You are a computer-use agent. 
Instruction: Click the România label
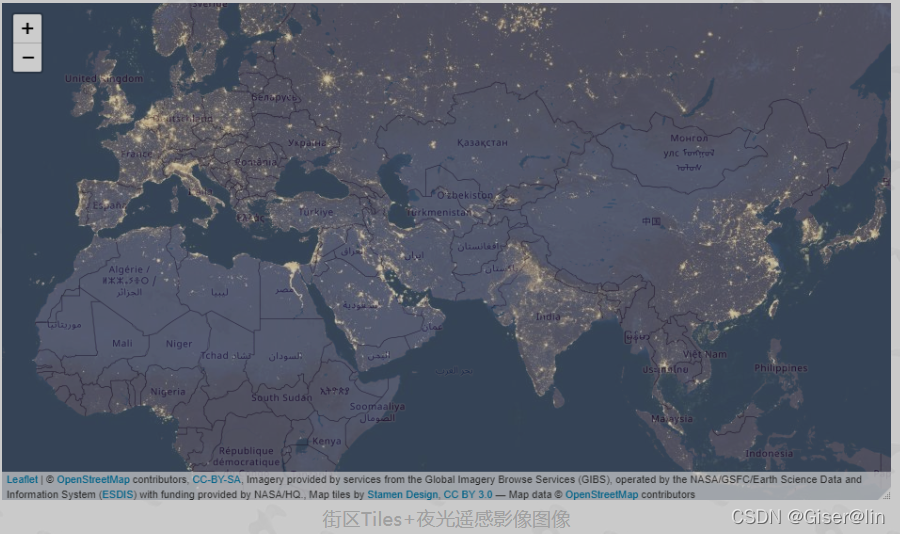(x=255, y=162)
